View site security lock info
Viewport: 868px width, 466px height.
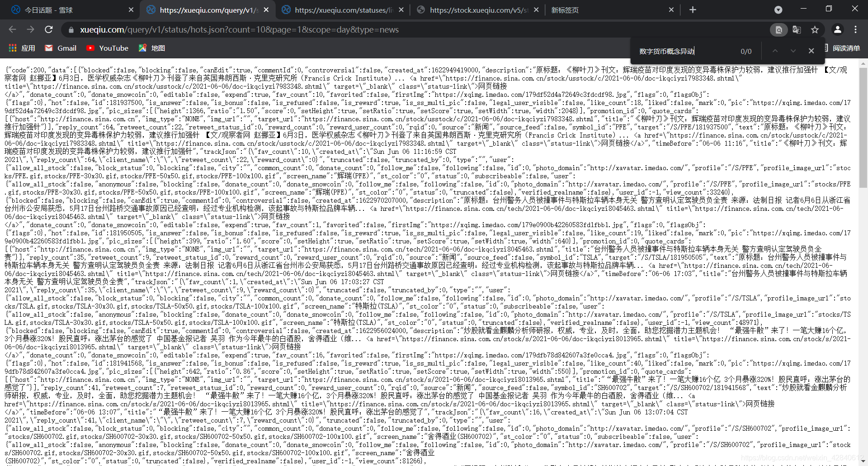pos(71,30)
